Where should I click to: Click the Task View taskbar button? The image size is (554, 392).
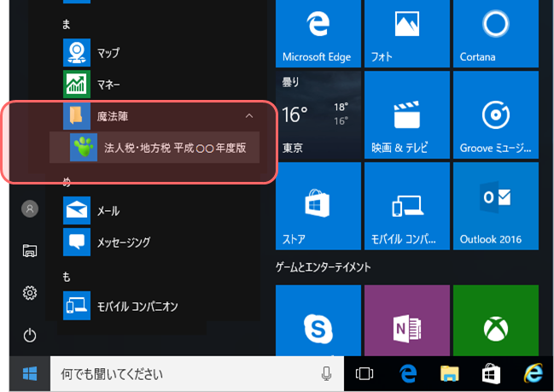[364, 374]
